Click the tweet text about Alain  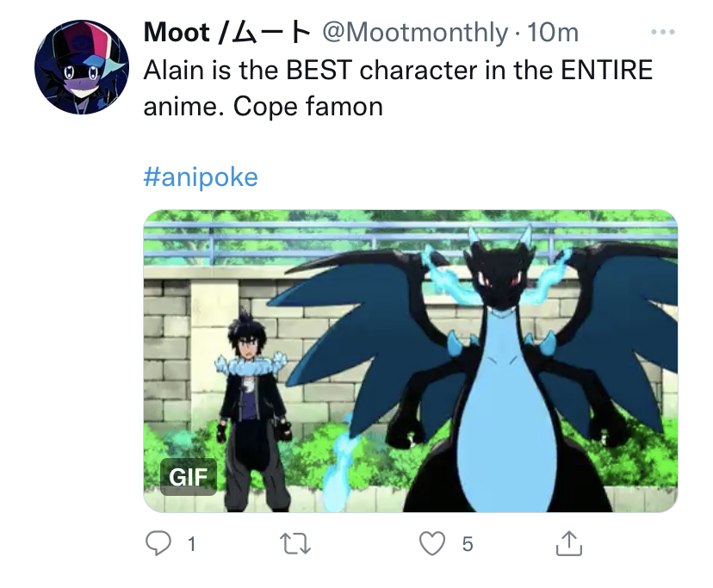point(398,88)
